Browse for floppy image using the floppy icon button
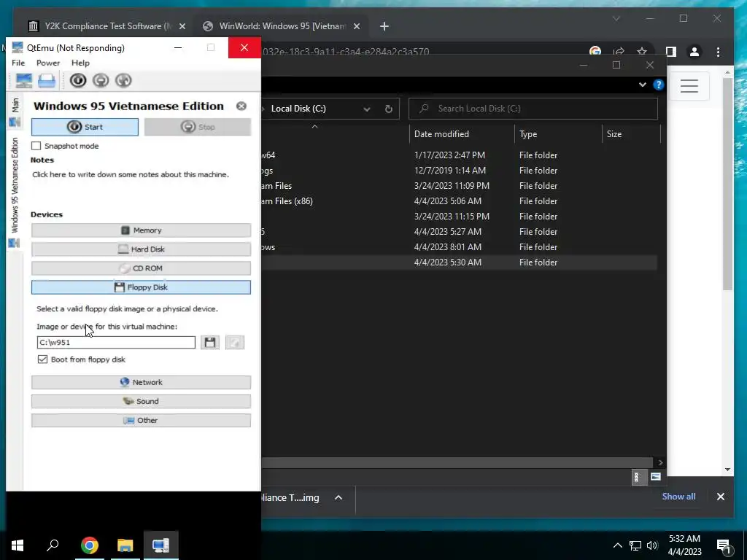 (210, 343)
